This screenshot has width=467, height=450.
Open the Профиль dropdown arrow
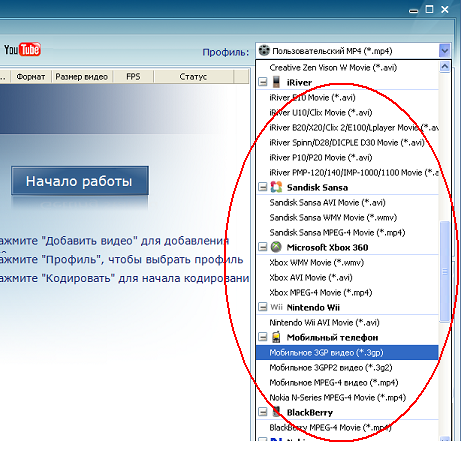(x=444, y=51)
